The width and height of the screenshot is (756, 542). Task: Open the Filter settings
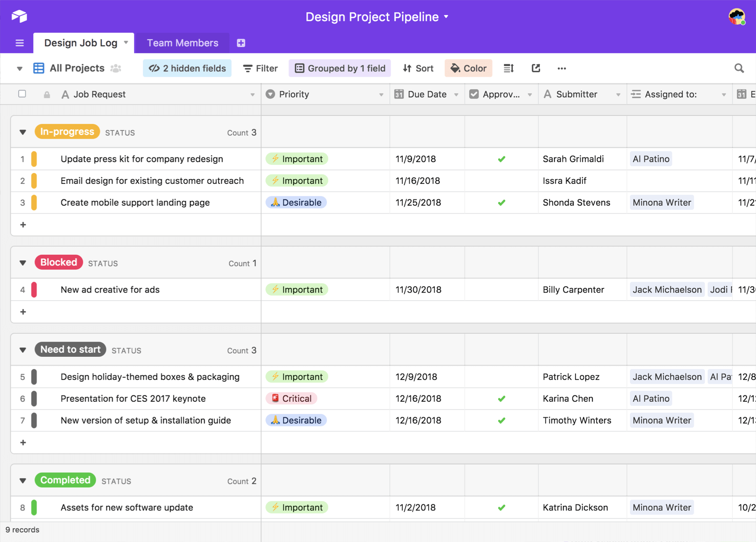point(260,68)
